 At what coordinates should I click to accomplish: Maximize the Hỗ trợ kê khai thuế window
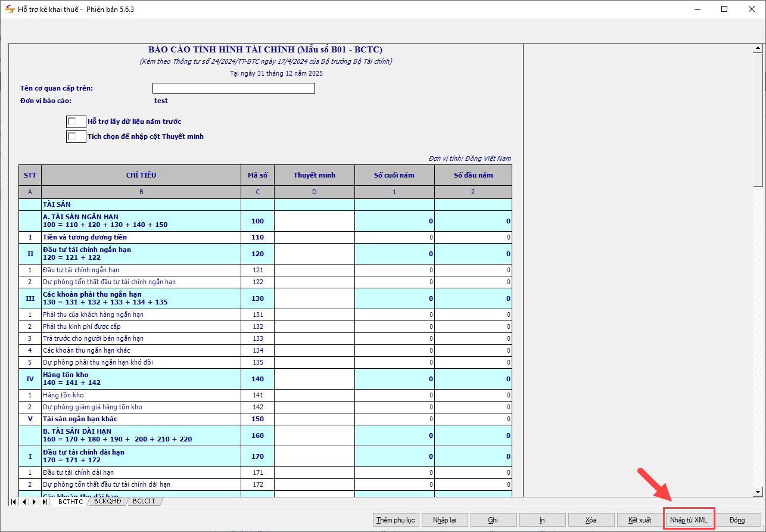click(724, 10)
